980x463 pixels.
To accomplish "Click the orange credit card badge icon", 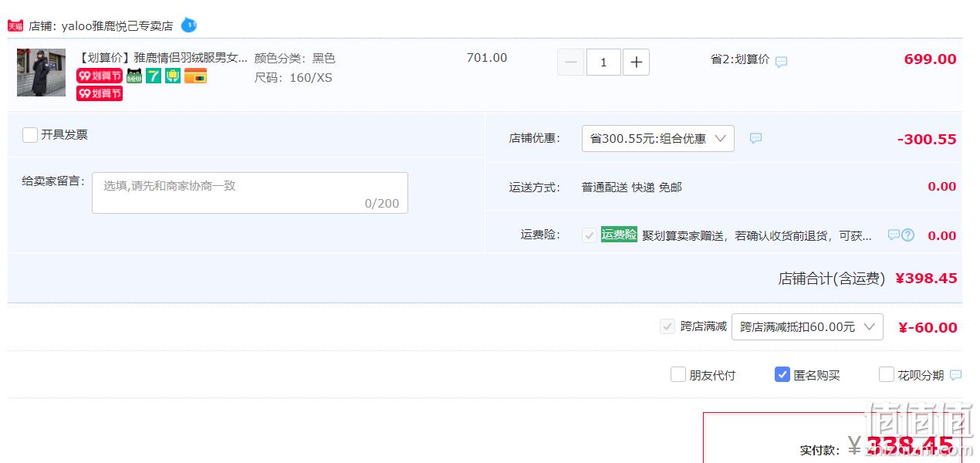I will pos(195,76).
